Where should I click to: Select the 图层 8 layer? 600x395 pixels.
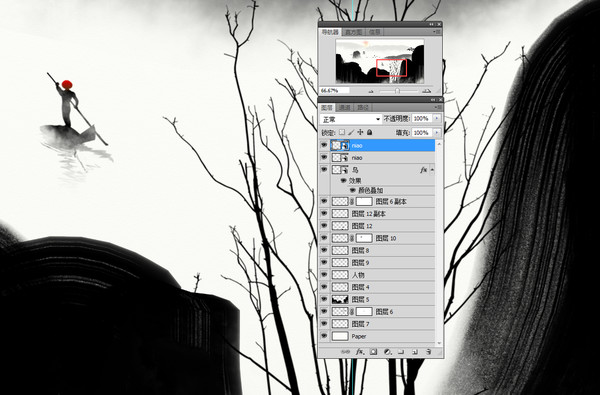(x=377, y=250)
